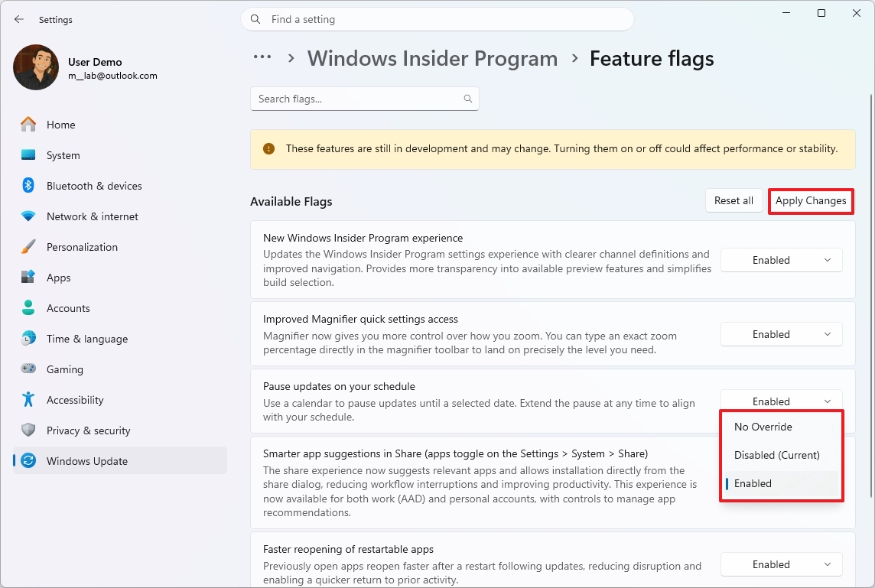Click the magnifier icon in Search flags box
Image resolution: width=875 pixels, height=588 pixels.
click(467, 99)
